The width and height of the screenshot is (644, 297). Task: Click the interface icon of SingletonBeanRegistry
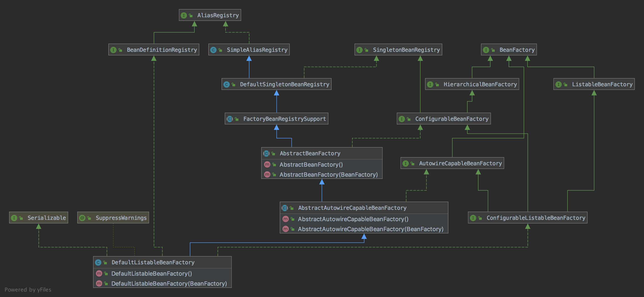pos(359,50)
